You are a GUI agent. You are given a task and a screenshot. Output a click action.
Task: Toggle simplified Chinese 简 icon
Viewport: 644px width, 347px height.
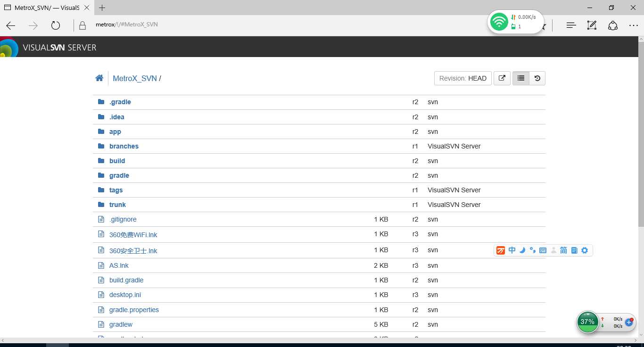pos(563,250)
